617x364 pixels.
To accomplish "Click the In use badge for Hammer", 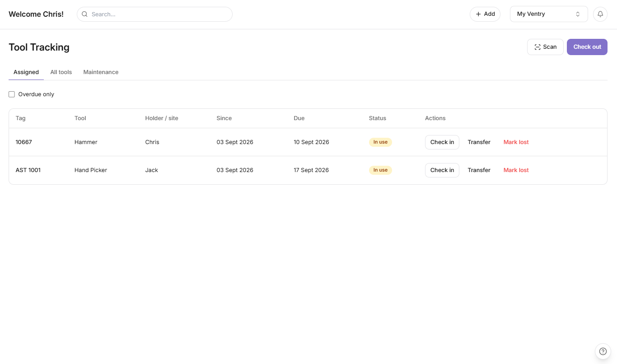I will pos(380,142).
